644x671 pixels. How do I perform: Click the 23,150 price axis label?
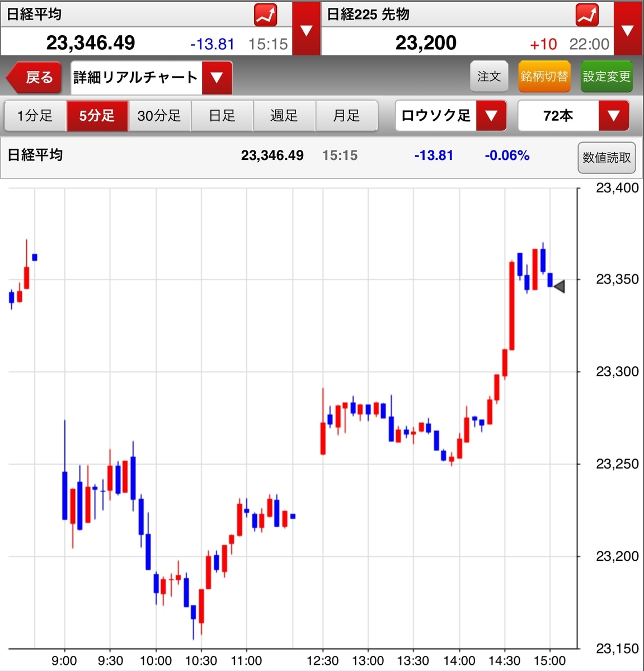coord(617,649)
